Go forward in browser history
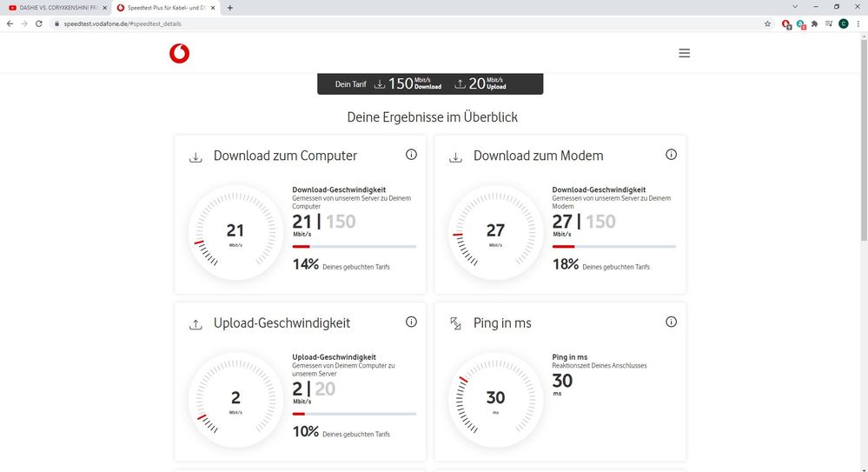 pyautogui.click(x=24, y=23)
